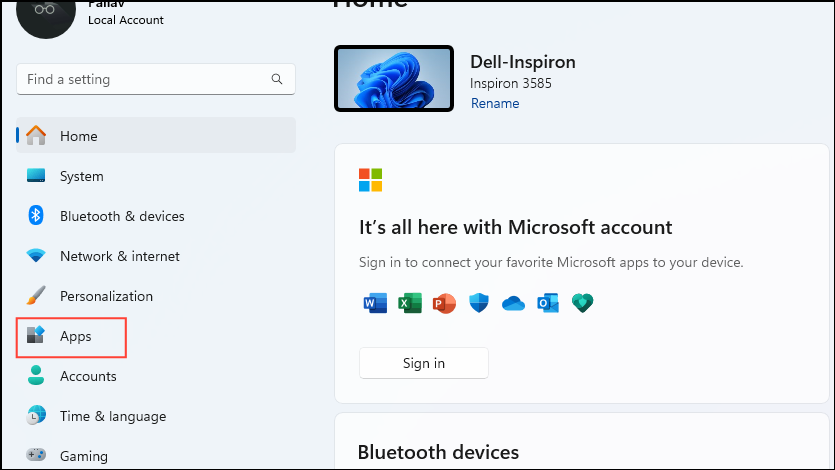This screenshot has height=470, width=835.
Task: Click the OneDrive cloud icon
Action: [513, 303]
